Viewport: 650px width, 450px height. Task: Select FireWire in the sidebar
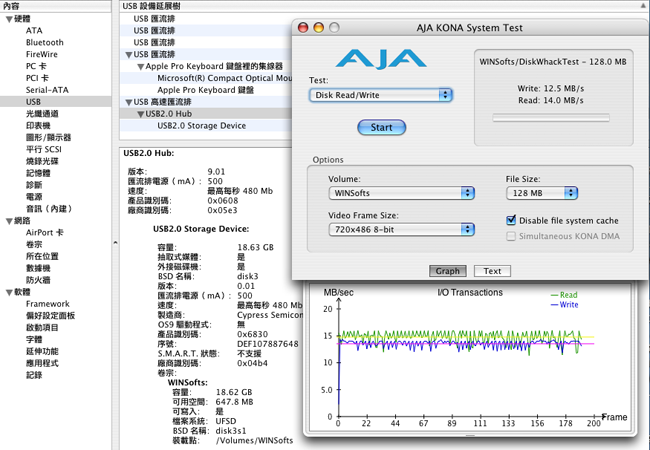click(x=42, y=54)
